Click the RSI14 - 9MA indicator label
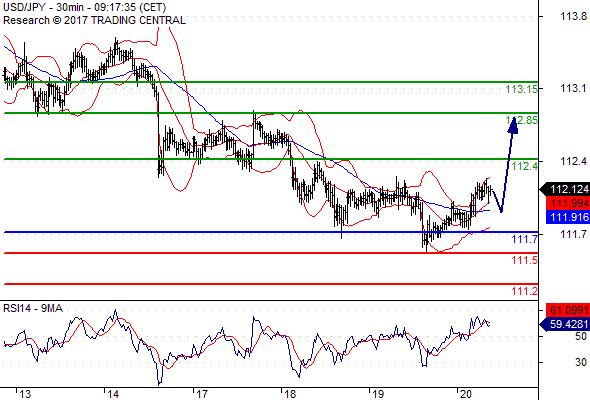This screenshot has height=400, width=590. point(33,309)
